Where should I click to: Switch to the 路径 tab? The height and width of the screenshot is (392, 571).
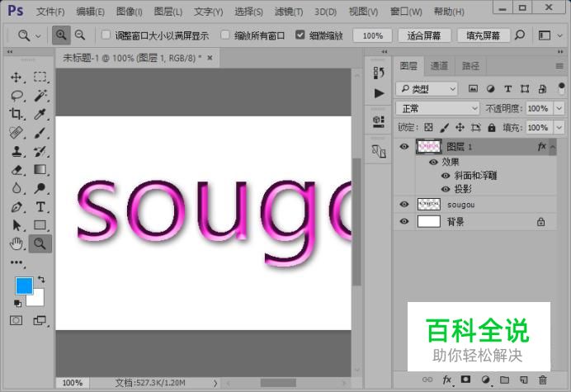tap(470, 66)
